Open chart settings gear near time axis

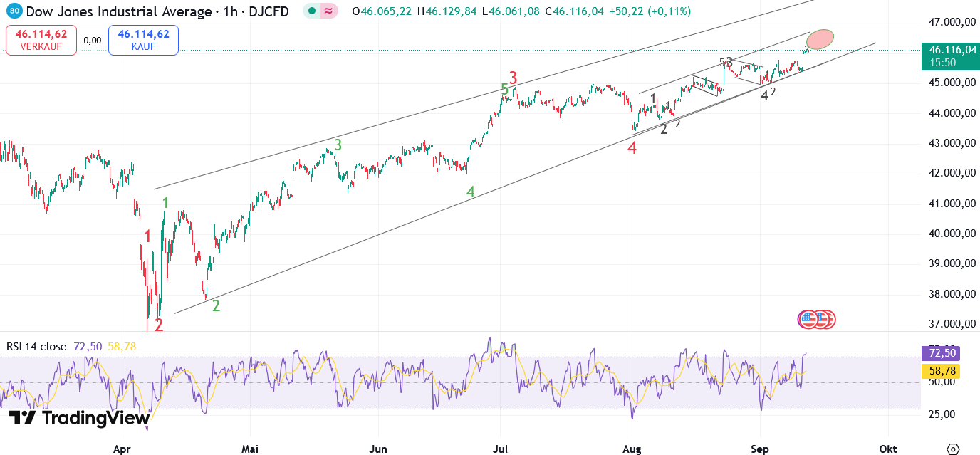pyautogui.click(x=953, y=449)
